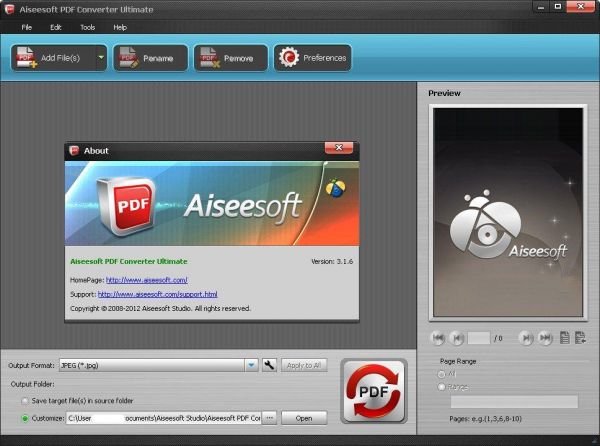The height and width of the screenshot is (446, 600).
Task: Click the About dialog app icon
Action: tap(74, 150)
